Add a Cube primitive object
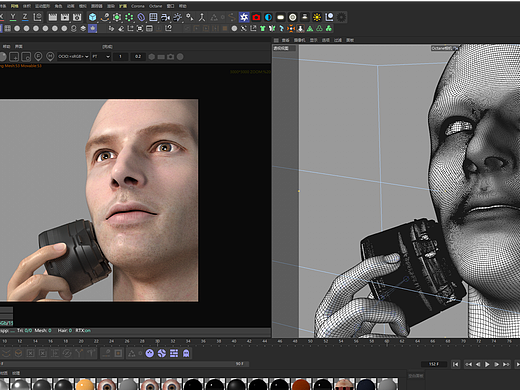Viewport: 520px width, 390px height. [92, 17]
